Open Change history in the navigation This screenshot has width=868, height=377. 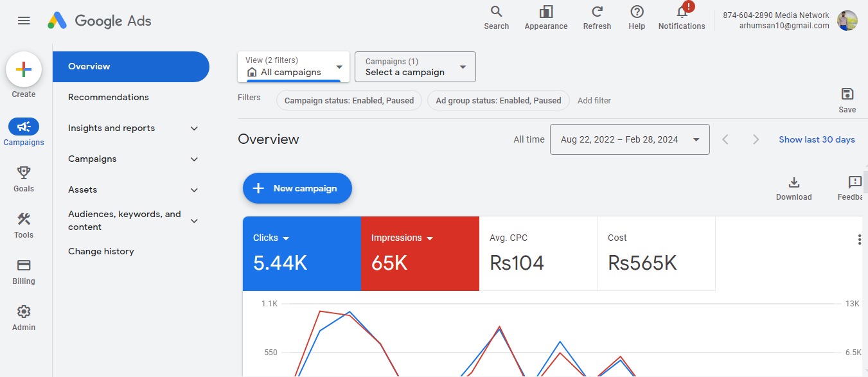click(x=101, y=251)
